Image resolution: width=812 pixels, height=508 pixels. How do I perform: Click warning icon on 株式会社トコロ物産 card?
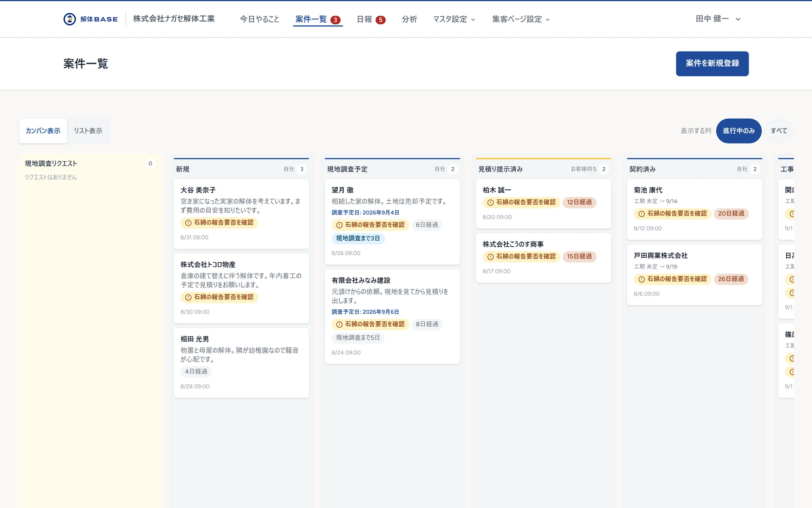tap(188, 297)
